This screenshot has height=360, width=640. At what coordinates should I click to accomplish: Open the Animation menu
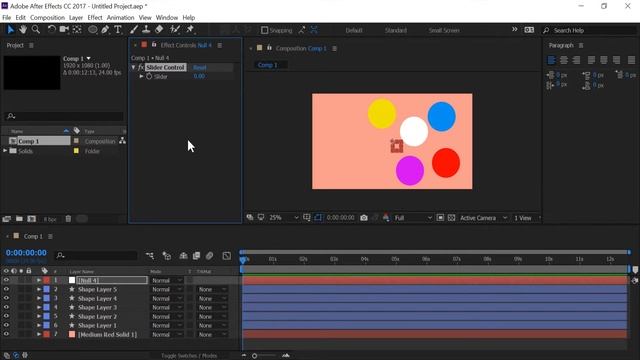[x=120, y=18]
